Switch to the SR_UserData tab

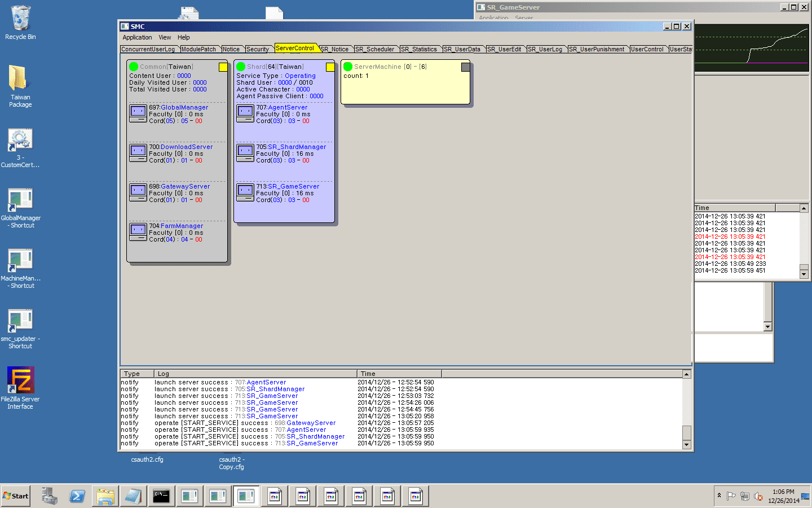click(462, 49)
